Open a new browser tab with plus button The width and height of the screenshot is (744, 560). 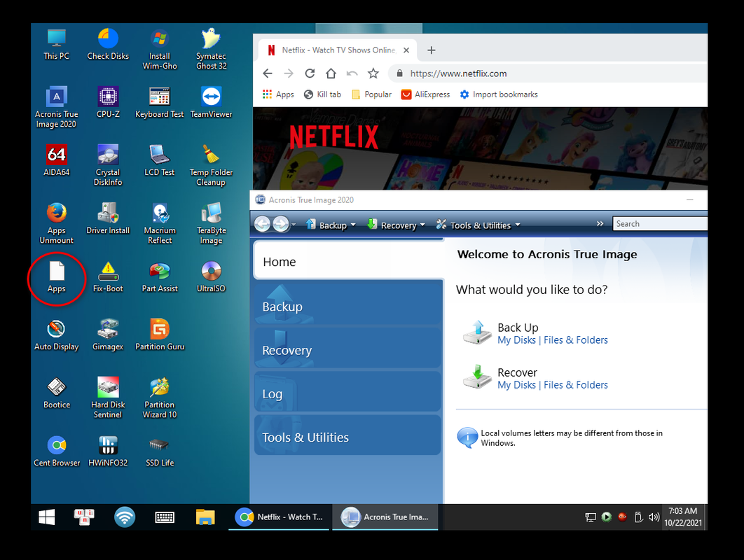432,50
